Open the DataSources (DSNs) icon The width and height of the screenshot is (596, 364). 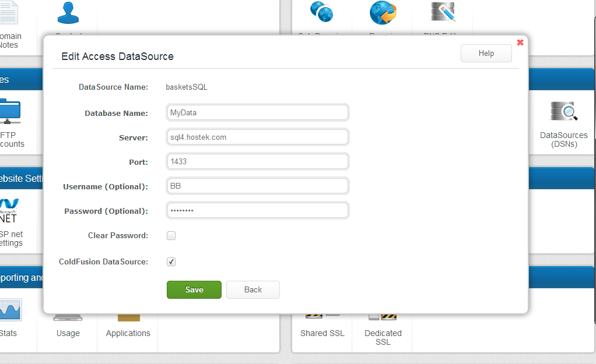click(x=563, y=112)
